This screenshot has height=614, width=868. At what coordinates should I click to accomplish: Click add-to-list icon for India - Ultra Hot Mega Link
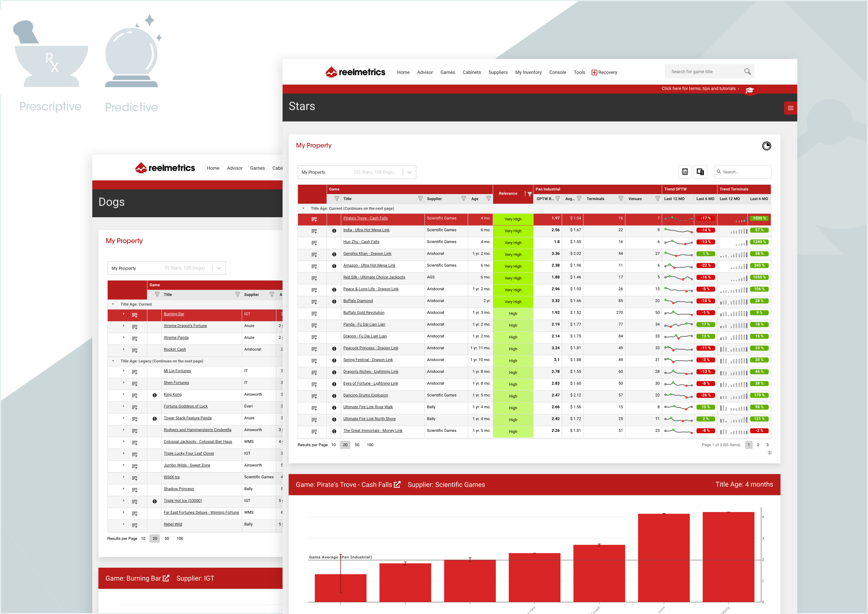coord(314,231)
